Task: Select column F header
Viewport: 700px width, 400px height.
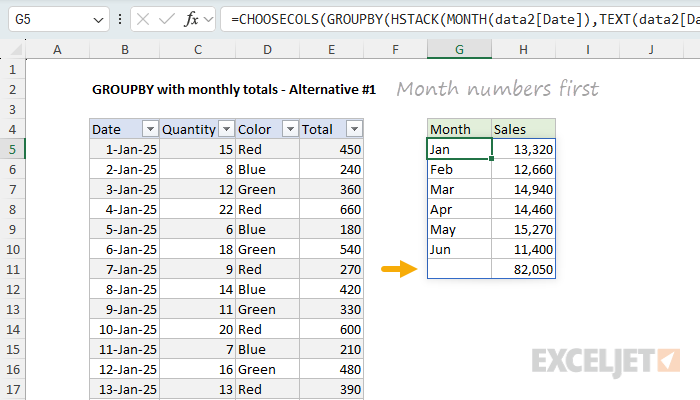Action: click(395, 50)
